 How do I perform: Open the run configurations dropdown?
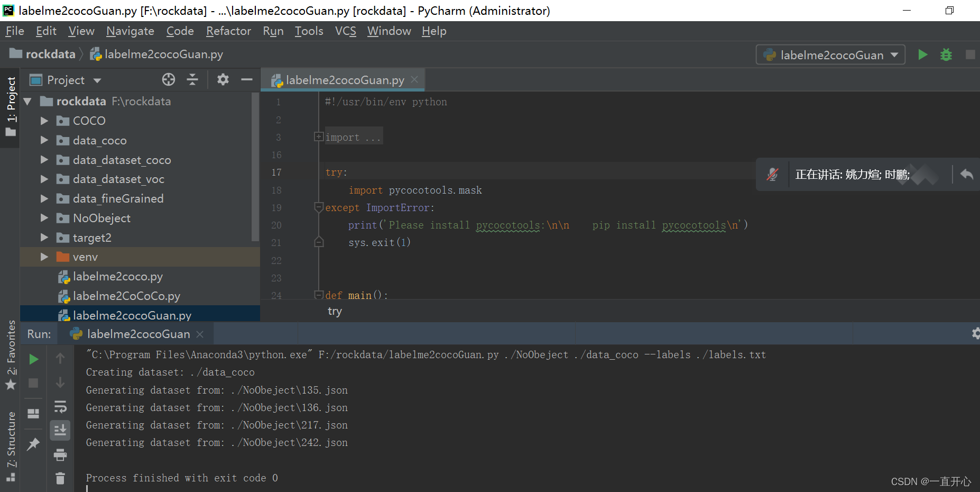point(894,54)
